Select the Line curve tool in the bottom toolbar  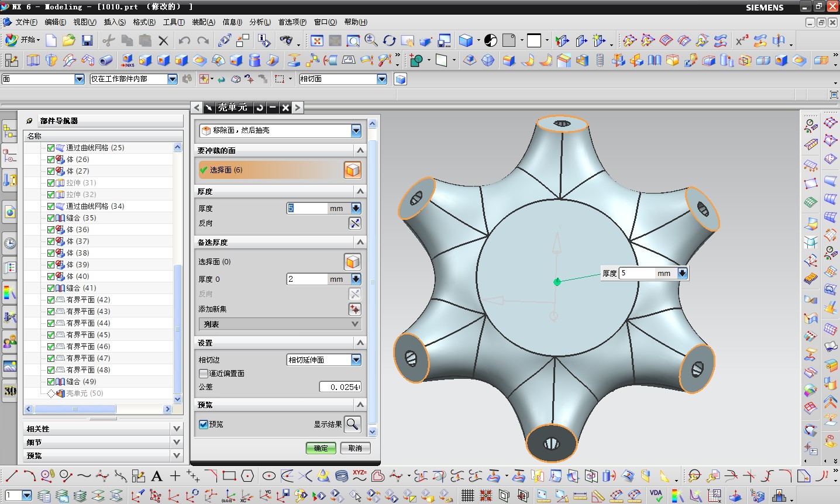11,476
